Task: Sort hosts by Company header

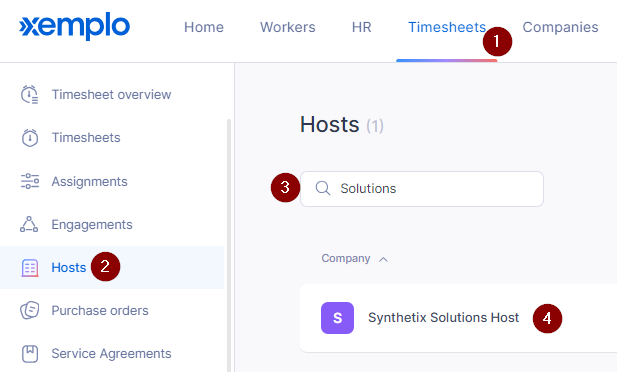Action: click(x=345, y=258)
